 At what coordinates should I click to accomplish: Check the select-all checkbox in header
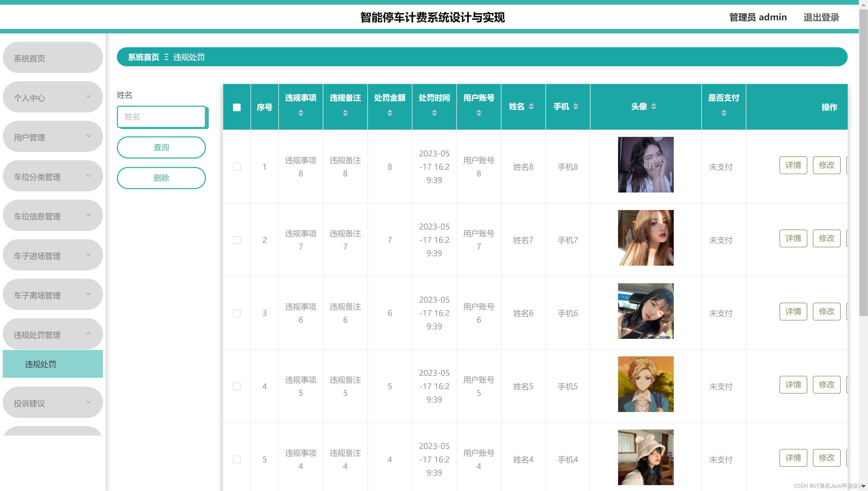pos(237,107)
